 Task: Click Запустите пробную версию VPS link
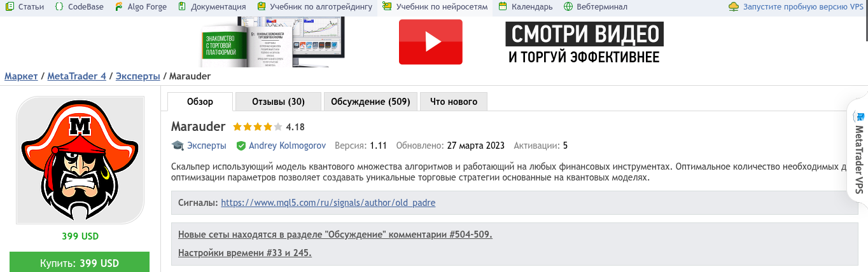pos(803,7)
